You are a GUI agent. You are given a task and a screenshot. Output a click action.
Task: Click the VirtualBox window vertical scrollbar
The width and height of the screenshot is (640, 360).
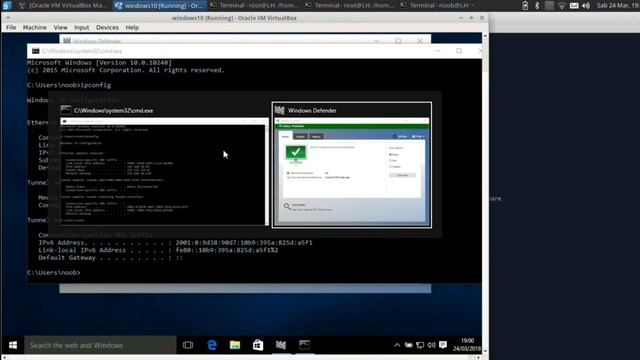(x=485, y=193)
